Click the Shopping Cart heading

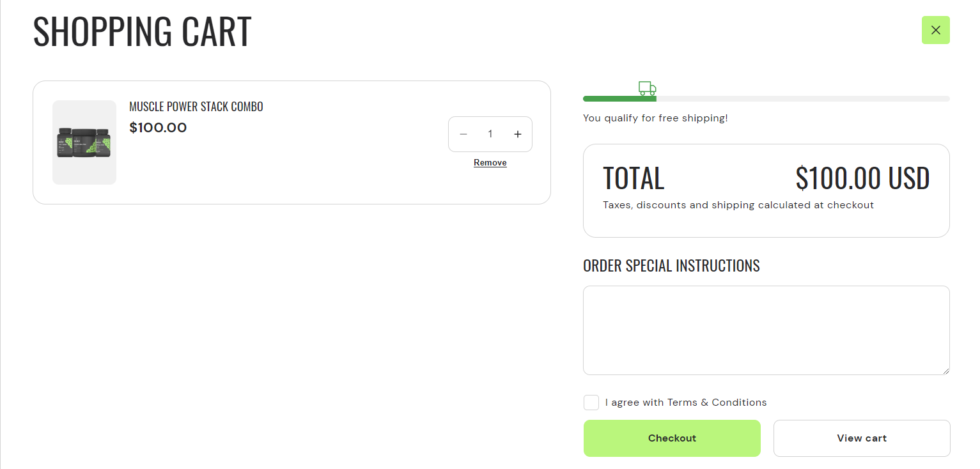(142, 31)
